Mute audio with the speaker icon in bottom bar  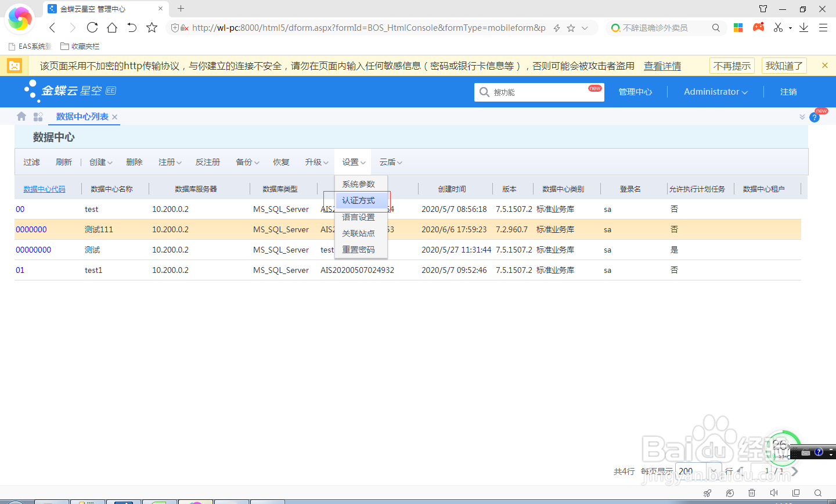tap(774, 492)
